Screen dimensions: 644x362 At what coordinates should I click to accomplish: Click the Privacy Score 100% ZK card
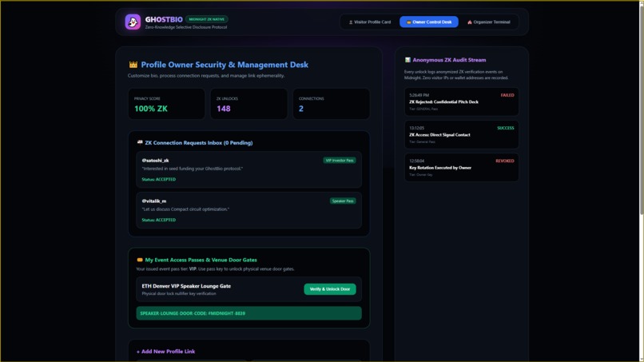point(166,104)
